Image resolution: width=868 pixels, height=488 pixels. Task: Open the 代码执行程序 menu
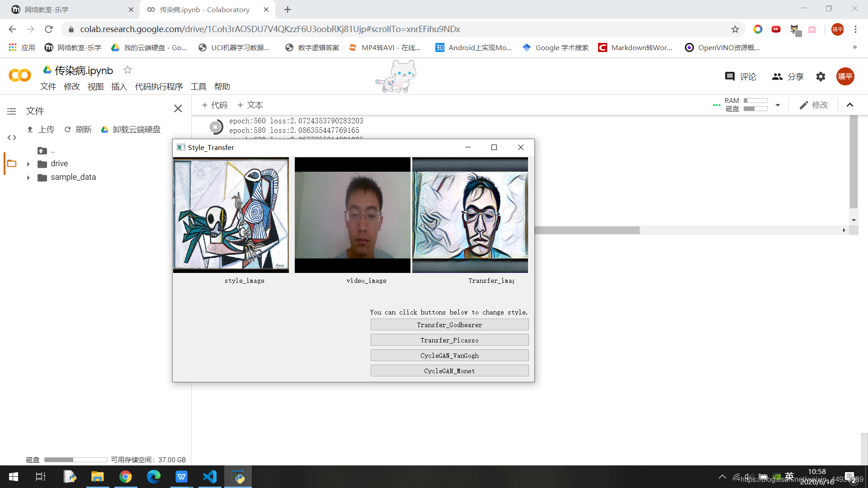tap(159, 87)
